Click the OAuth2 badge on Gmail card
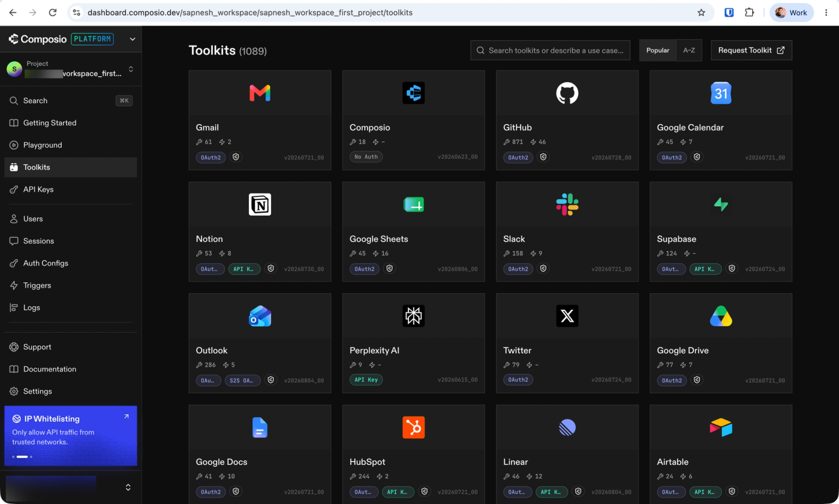The width and height of the screenshot is (839, 504). click(211, 158)
